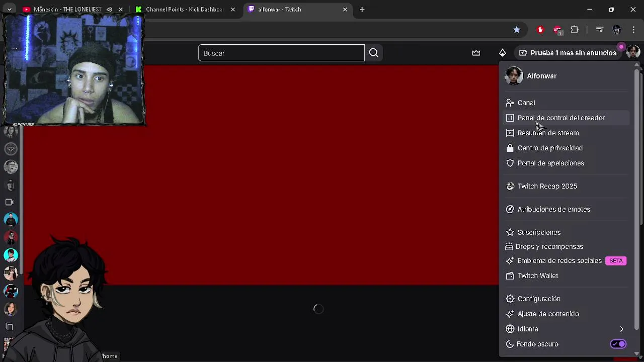This screenshot has height=362, width=644.
Task: Open Resumen de stream
Action: [566, 133]
